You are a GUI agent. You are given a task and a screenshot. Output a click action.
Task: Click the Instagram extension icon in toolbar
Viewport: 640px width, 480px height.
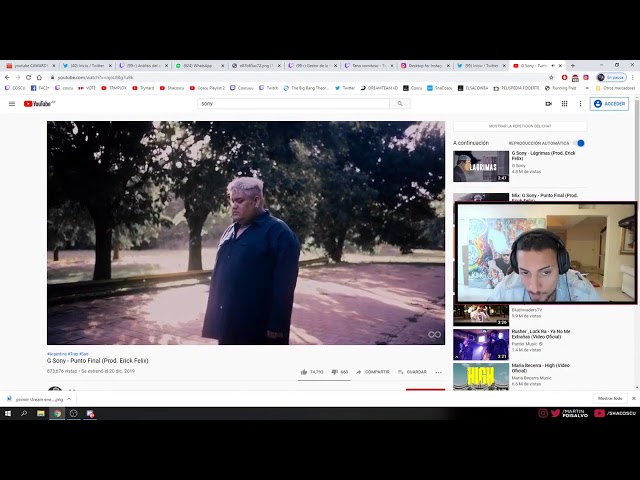coord(586,77)
